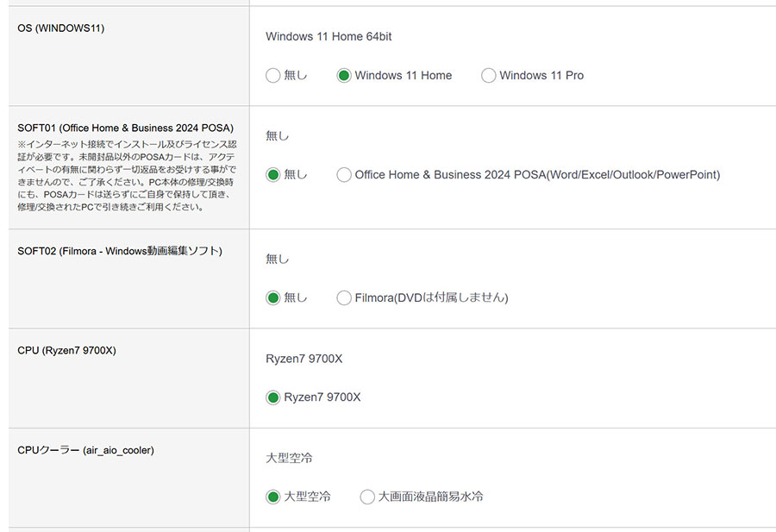
Task: Click the SOFT02 Filmora row heading
Action: (120, 251)
